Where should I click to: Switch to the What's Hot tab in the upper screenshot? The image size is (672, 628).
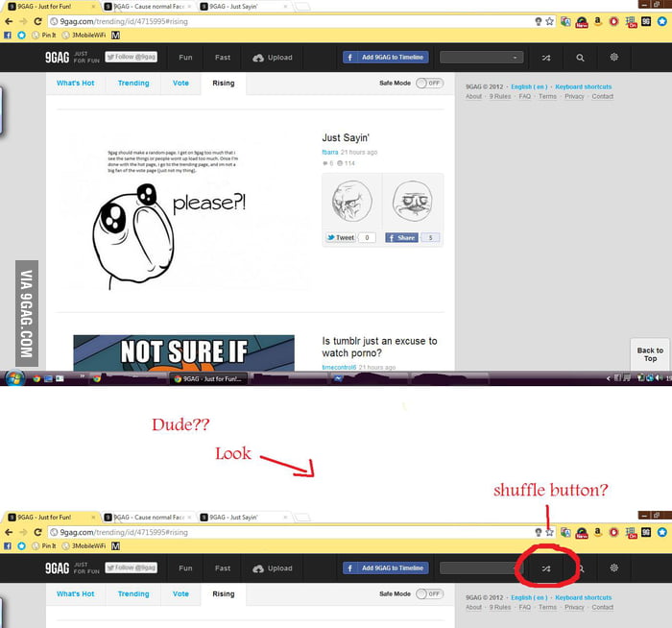click(76, 84)
